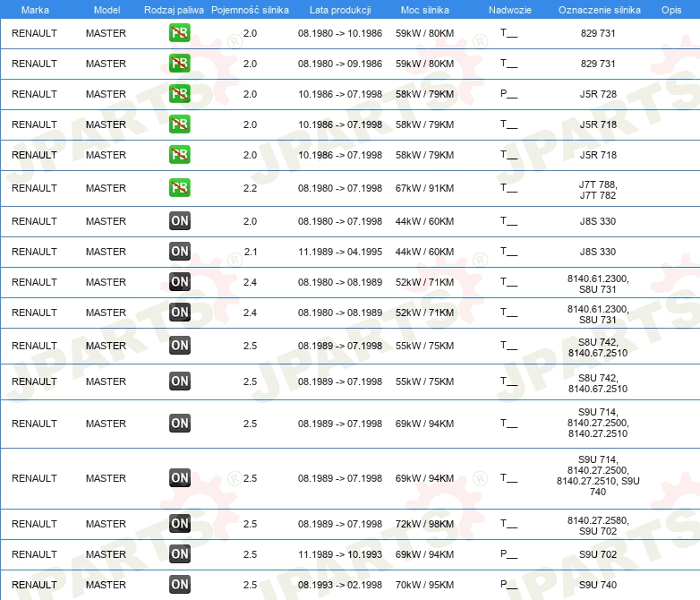Click the petrol fuel icon in J5R 728 row

click(179, 93)
